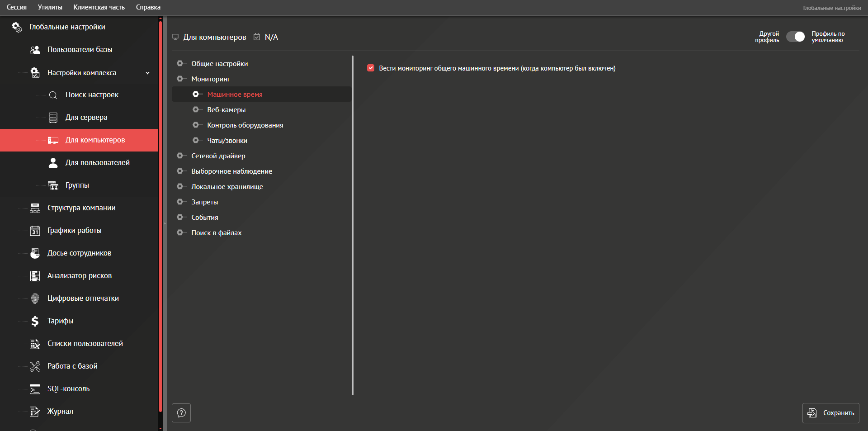Select Веб-камеры settings item
Image resolution: width=868 pixels, height=431 pixels.
[226, 110]
